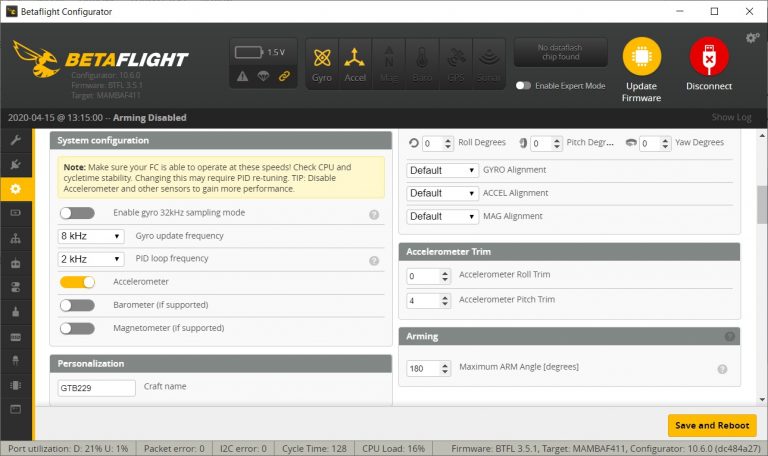The height and width of the screenshot is (456, 768).
Task: Open the LED Strip sidebar icon
Action: pyautogui.click(x=16, y=361)
